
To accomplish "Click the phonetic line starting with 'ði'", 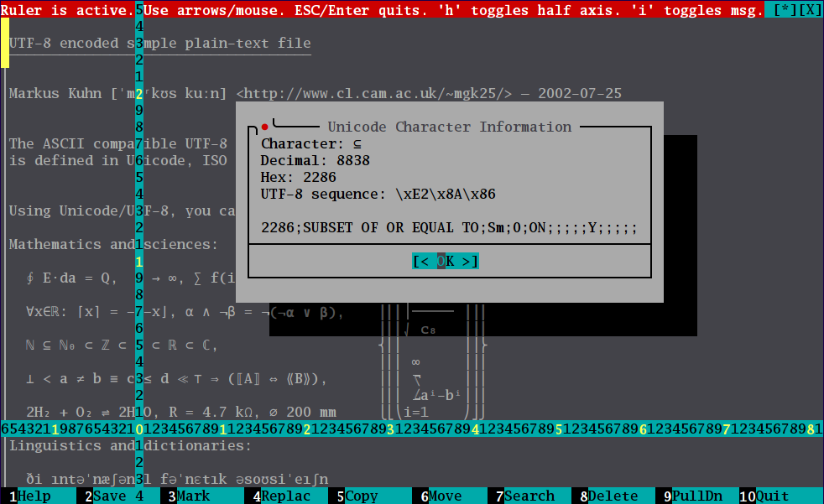I will coord(177,480).
